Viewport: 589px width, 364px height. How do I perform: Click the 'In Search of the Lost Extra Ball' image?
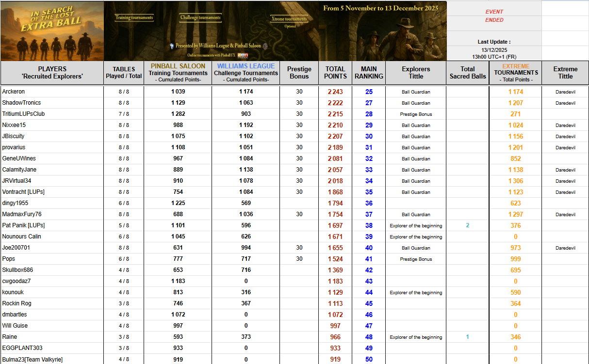(52, 31)
